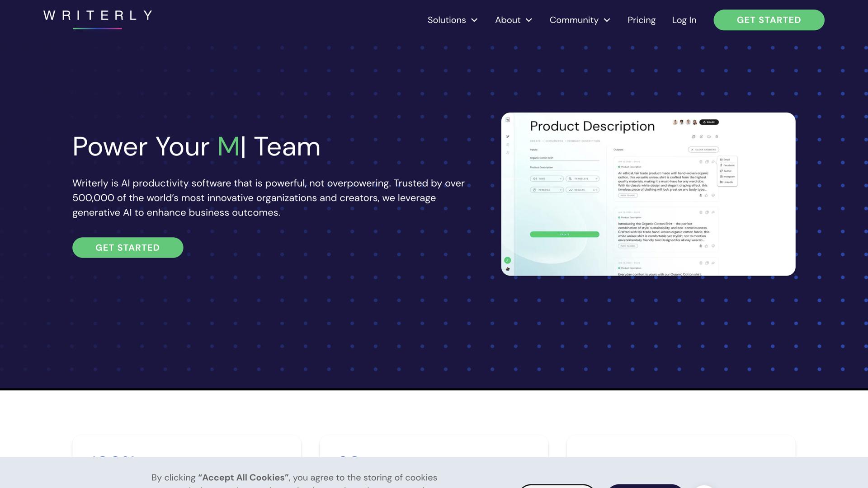Click the green circular icon in preview sidebar

coord(508,260)
